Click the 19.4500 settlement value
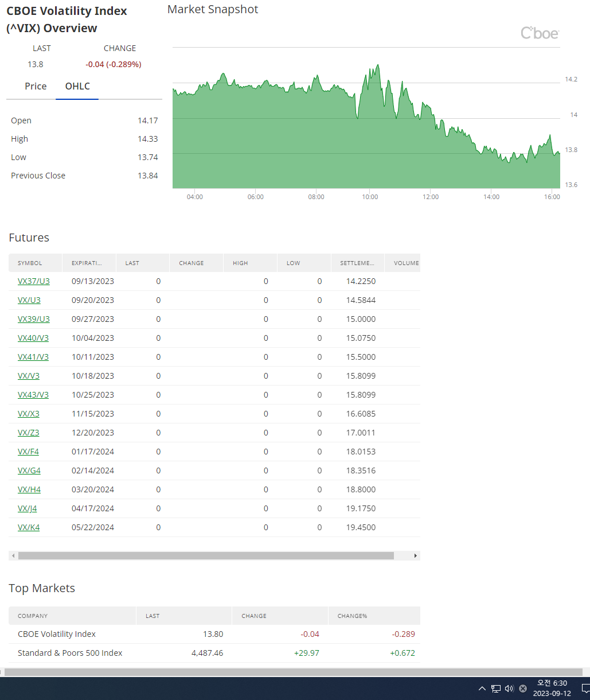This screenshot has height=700, width=590. pos(361,527)
